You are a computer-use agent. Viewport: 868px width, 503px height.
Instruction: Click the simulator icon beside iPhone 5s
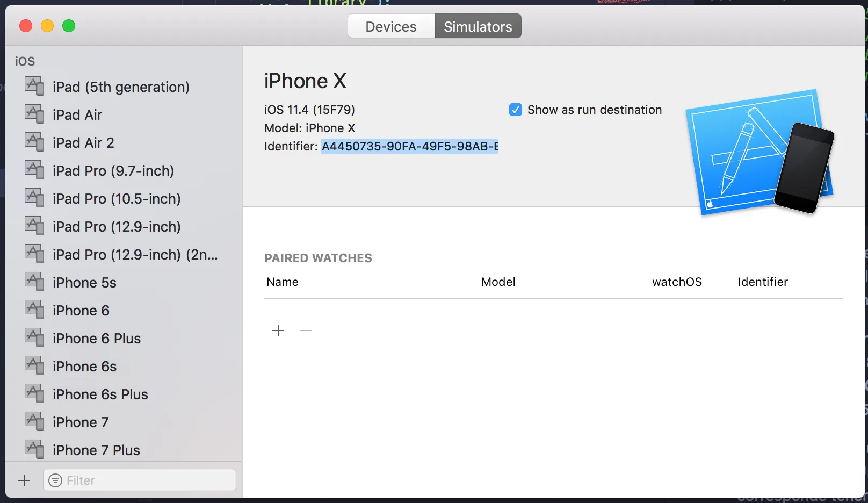(x=34, y=282)
